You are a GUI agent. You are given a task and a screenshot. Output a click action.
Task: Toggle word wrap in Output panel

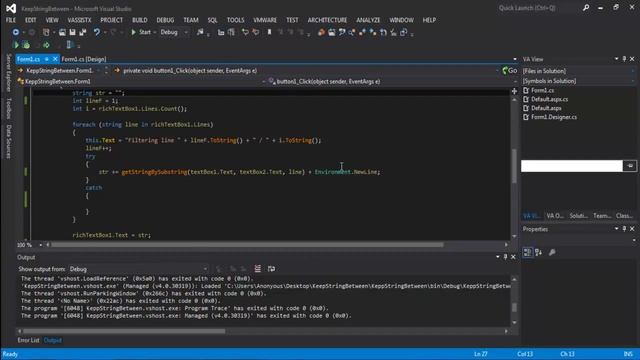point(271,269)
